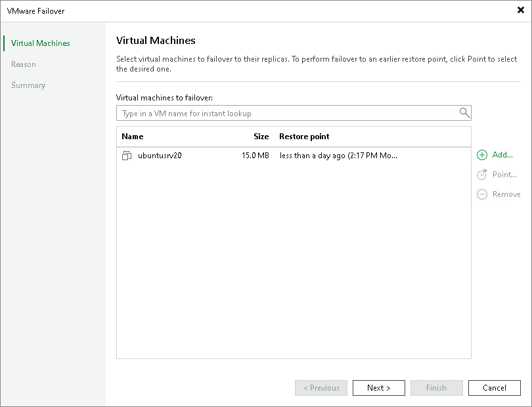Open the Virtual Machines wizard step
The width and height of the screenshot is (532, 407).
click(x=40, y=43)
